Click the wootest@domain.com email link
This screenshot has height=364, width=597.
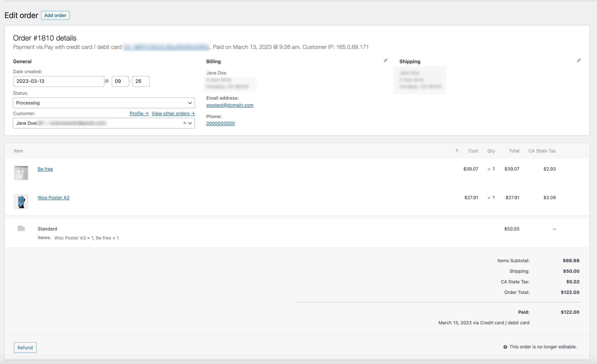click(x=230, y=105)
